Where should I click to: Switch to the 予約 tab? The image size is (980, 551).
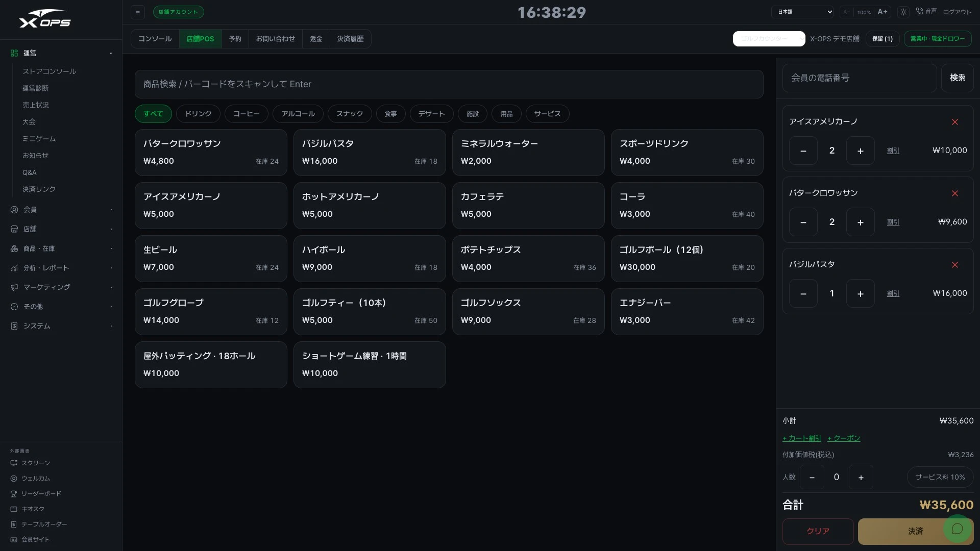coord(235,39)
